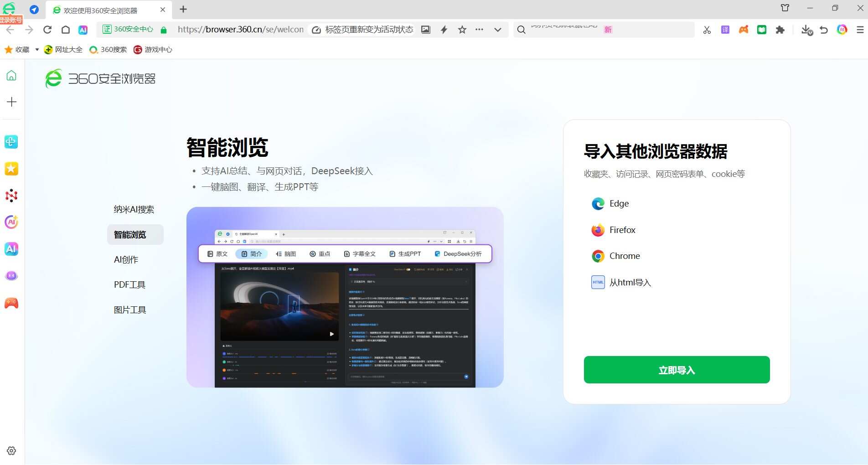Open a new tab with plus button
This screenshot has width=868, height=465.
point(183,9)
